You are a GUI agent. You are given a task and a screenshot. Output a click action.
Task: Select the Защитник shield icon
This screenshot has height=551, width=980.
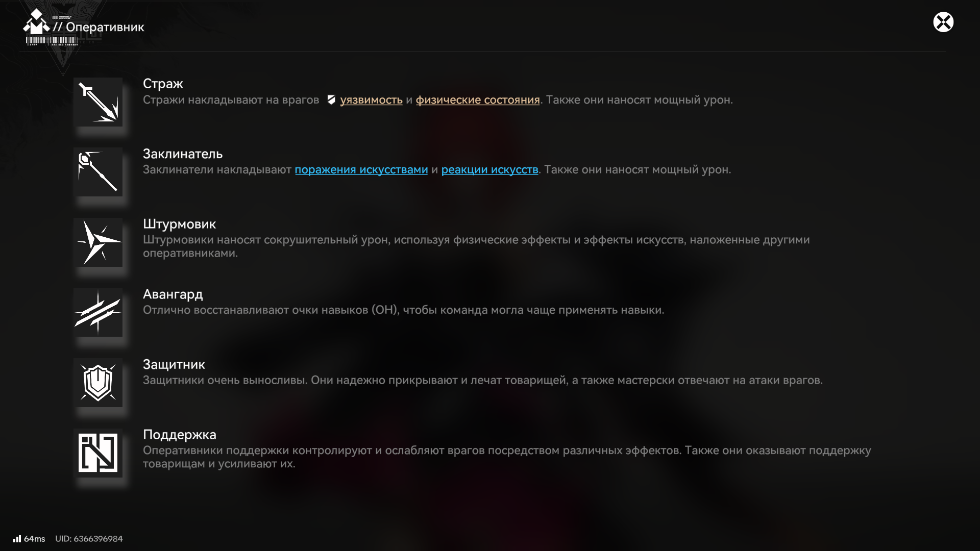(98, 383)
